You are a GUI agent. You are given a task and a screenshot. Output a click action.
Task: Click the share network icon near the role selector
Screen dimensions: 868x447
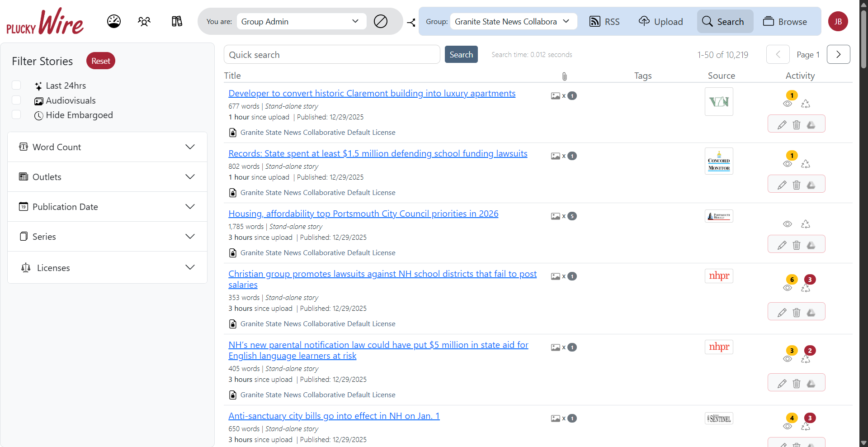point(411,23)
